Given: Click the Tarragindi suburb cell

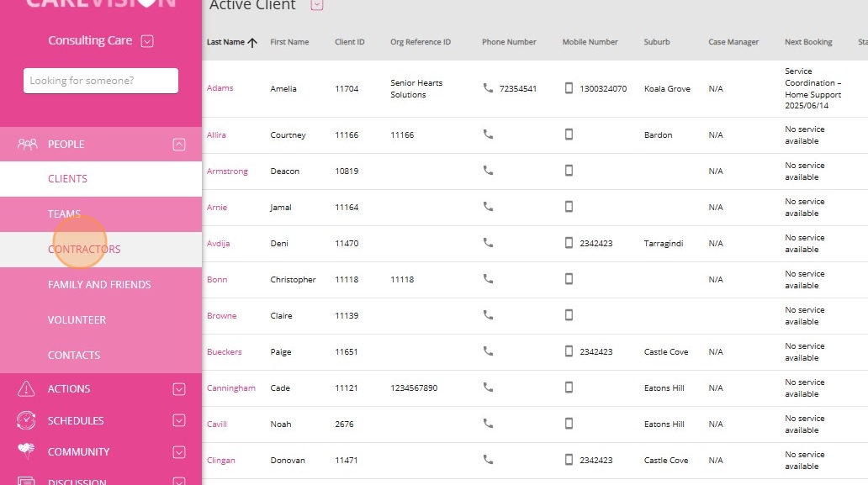Looking at the screenshot, I should 663,243.
